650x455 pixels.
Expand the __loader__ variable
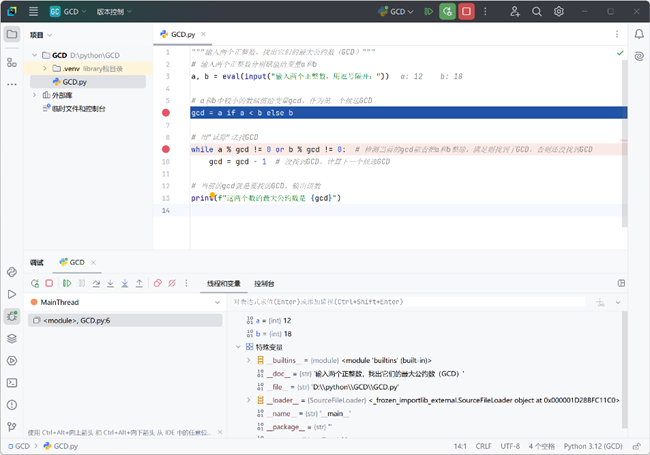pyautogui.click(x=249, y=400)
